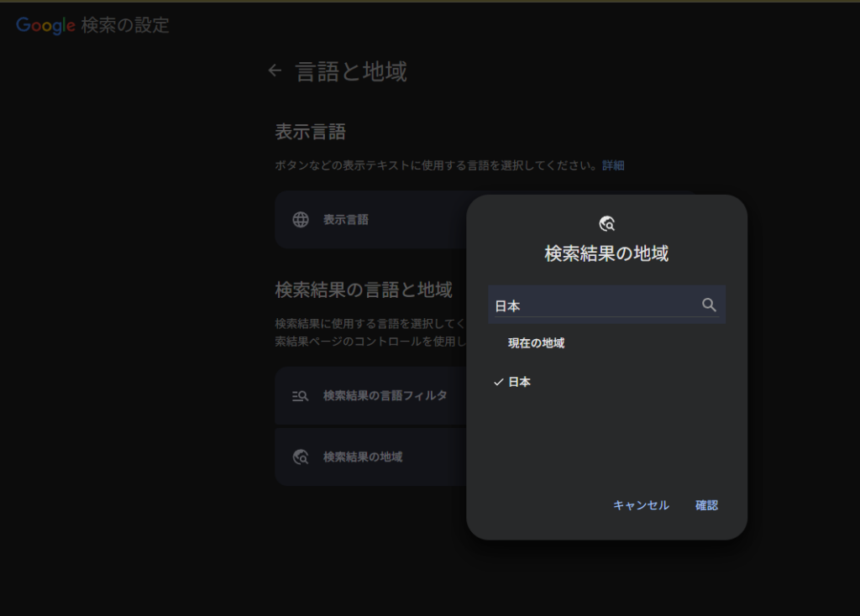Click the 検索結果の地域 row icon
Screen dimensions: 860x616
tap(301, 457)
